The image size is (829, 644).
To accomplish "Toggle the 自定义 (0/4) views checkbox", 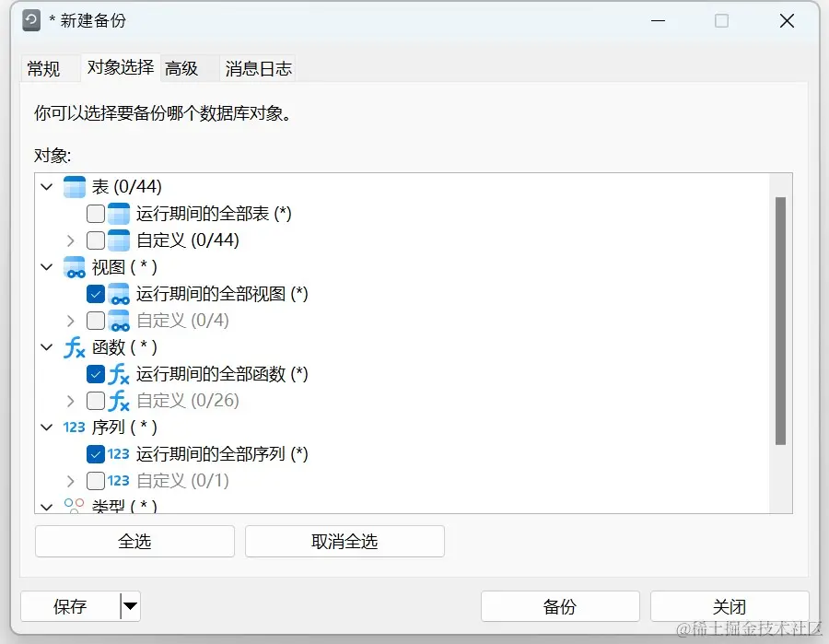I will coord(96,321).
